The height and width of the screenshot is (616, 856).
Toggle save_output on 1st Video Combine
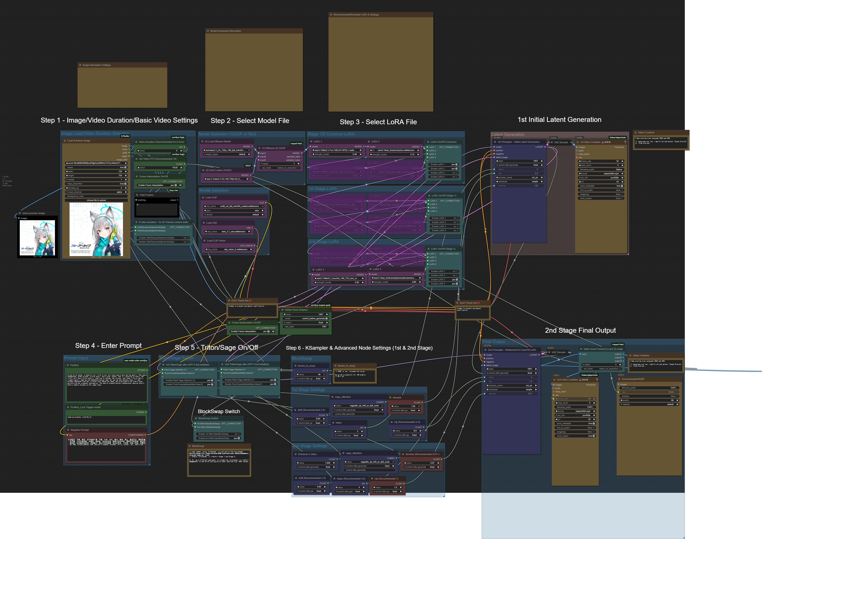[x=622, y=198]
